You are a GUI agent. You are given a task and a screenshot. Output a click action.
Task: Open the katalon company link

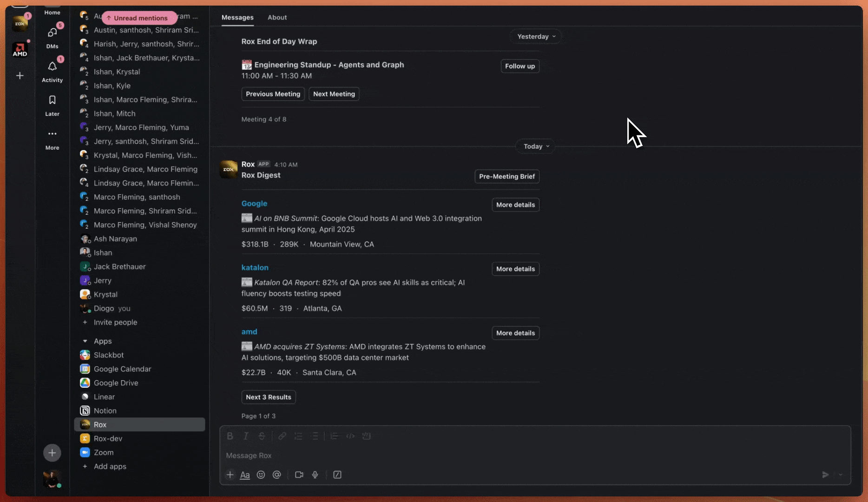255,268
